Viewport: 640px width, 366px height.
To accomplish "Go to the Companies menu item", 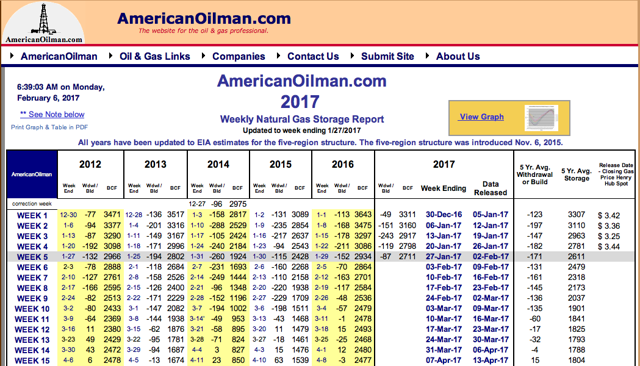I will pos(238,56).
